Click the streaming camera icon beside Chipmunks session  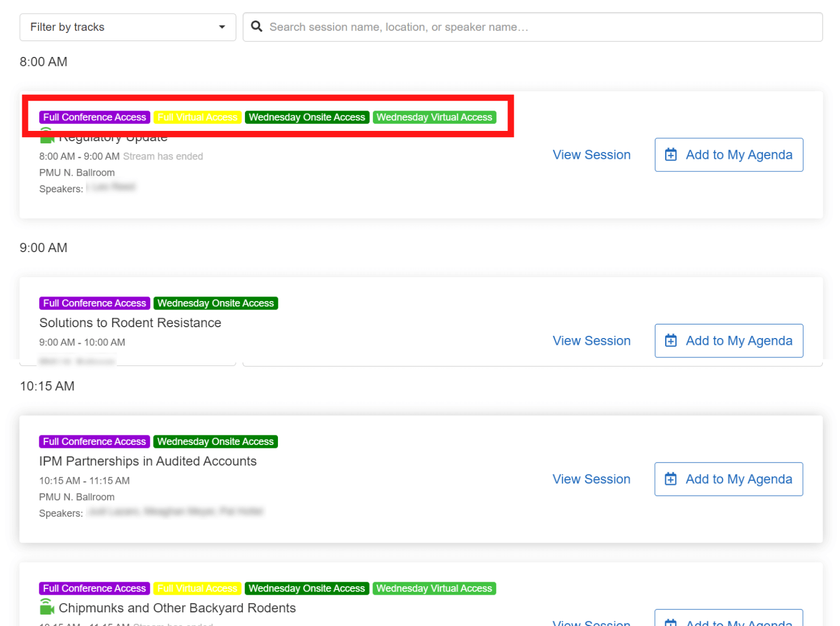pos(47,607)
